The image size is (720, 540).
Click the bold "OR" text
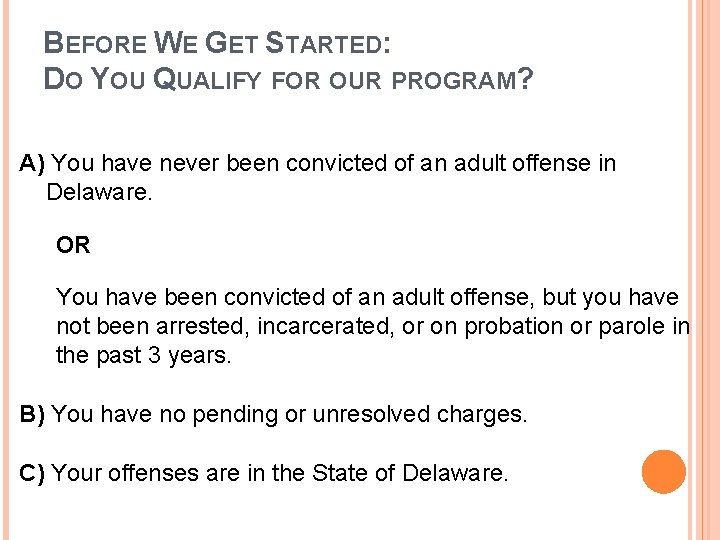click(x=73, y=245)
